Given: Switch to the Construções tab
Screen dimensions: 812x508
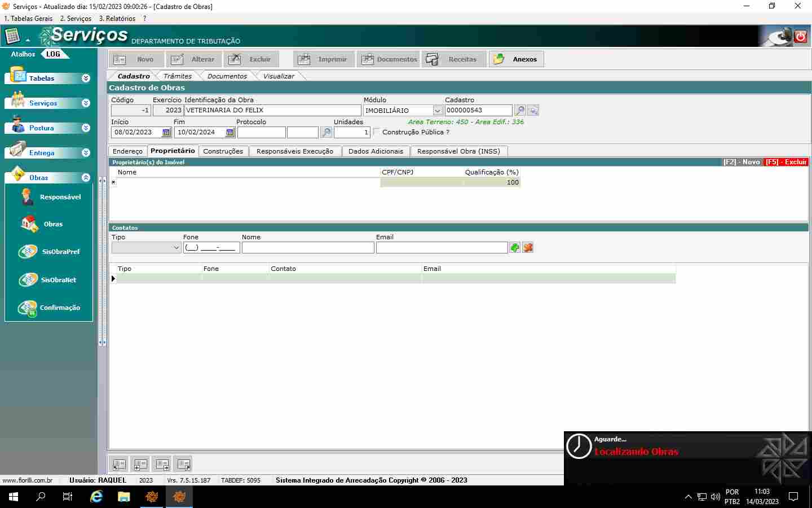Looking at the screenshot, I should click(x=223, y=151).
